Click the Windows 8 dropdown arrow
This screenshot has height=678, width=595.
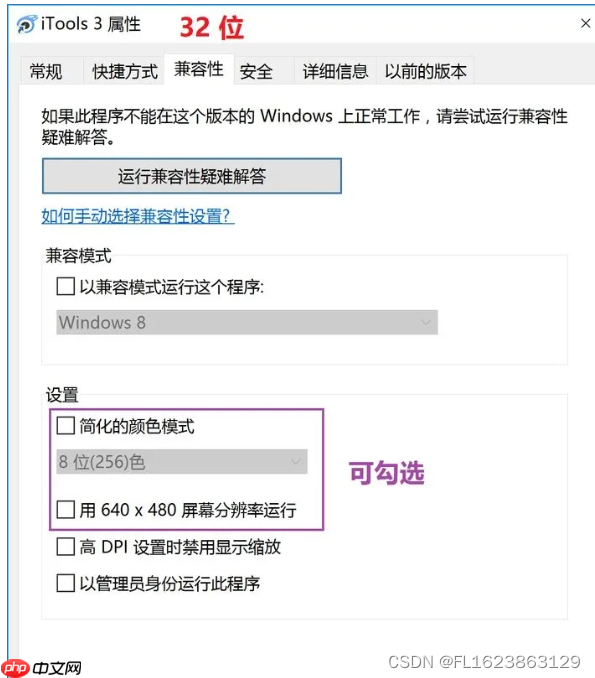[x=426, y=322]
